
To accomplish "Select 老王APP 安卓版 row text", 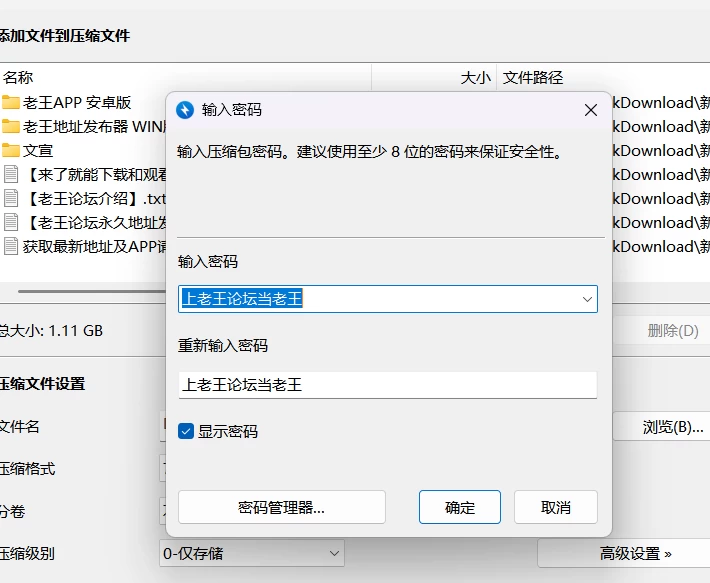I will pyautogui.click(x=77, y=103).
